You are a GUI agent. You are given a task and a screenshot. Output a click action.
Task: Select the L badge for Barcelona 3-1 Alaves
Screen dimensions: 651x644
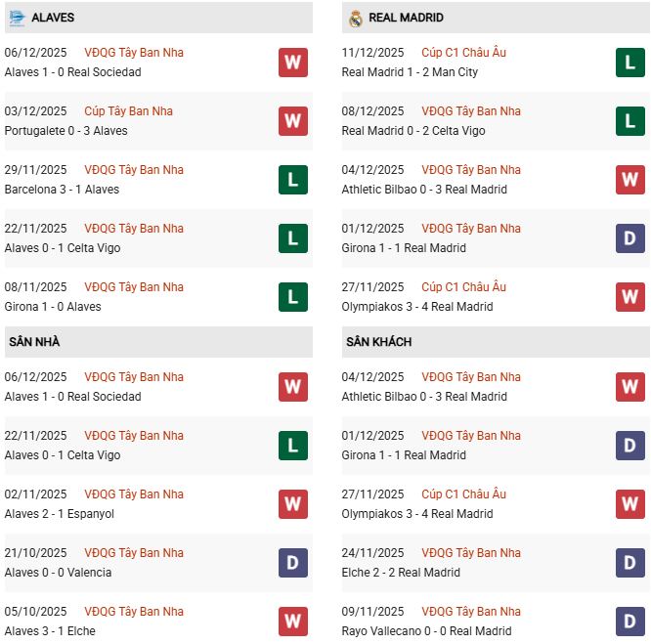point(292,180)
